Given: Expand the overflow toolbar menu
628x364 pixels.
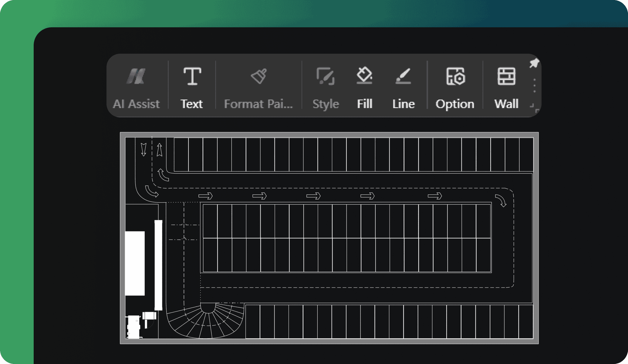Looking at the screenshot, I should (x=534, y=87).
